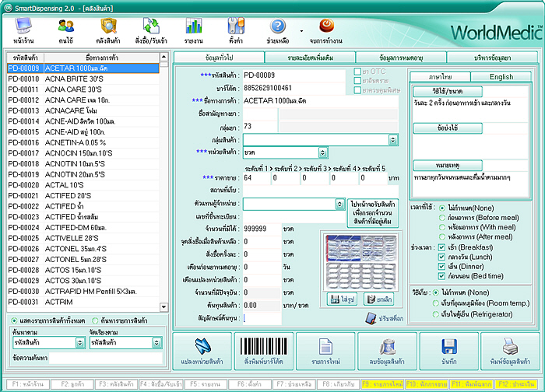This screenshot has width=545, height=392.
Task: Uncheck the กลางวัน (Lunch) checkbox
Action: [441, 257]
